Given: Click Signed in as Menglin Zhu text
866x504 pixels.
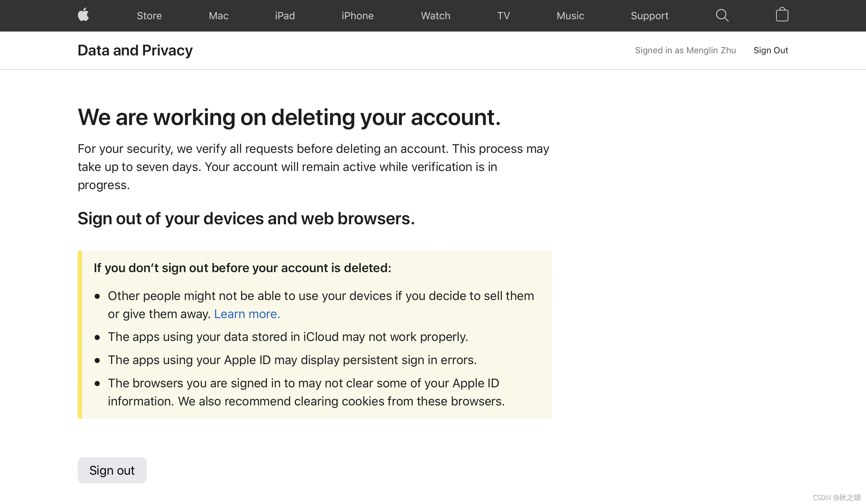Looking at the screenshot, I should 685,50.
